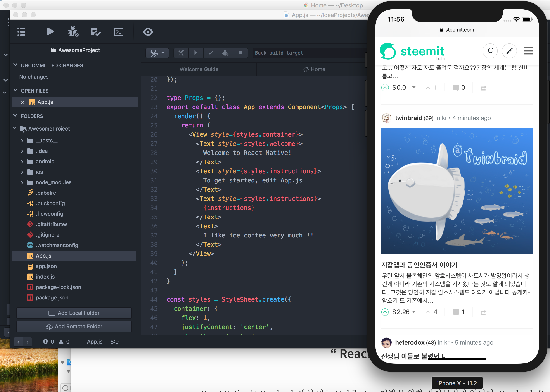Open the twinbraid sunfish post image
Screen dimensions: 550x392
pyautogui.click(x=457, y=191)
